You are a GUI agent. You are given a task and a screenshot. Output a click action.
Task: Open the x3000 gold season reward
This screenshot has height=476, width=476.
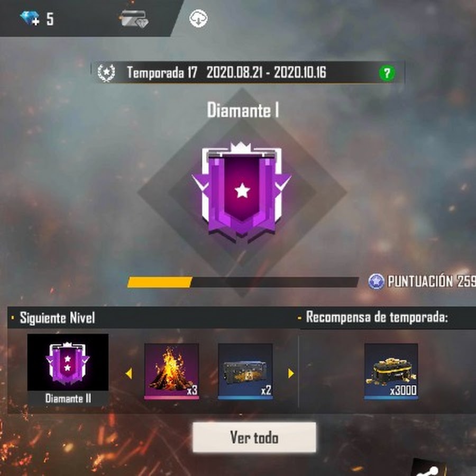pyautogui.click(x=391, y=371)
